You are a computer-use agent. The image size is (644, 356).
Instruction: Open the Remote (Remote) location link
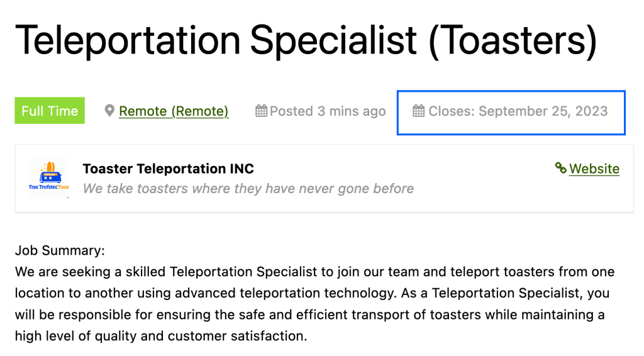pyautogui.click(x=174, y=111)
